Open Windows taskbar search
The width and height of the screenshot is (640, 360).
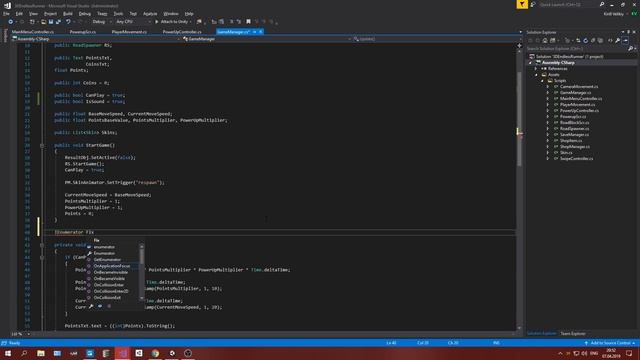pyautogui.click(x=24, y=353)
